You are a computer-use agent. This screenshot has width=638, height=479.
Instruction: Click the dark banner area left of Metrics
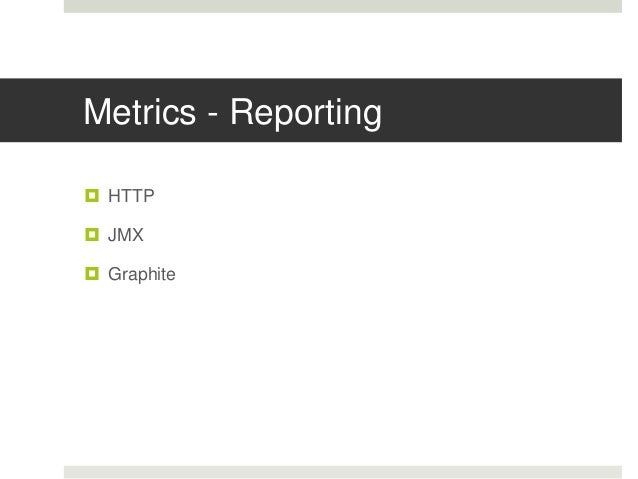pos(41,110)
